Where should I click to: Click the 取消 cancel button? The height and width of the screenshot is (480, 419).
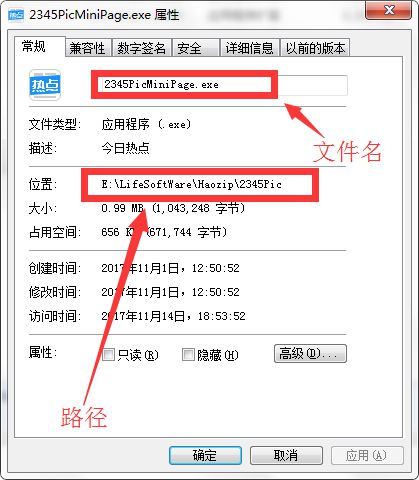point(286,455)
